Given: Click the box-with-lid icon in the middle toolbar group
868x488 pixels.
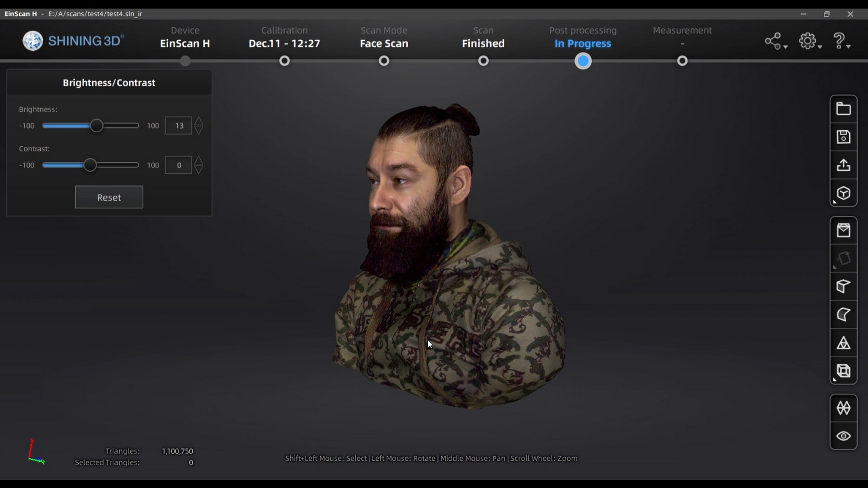Looking at the screenshot, I should coord(843,230).
